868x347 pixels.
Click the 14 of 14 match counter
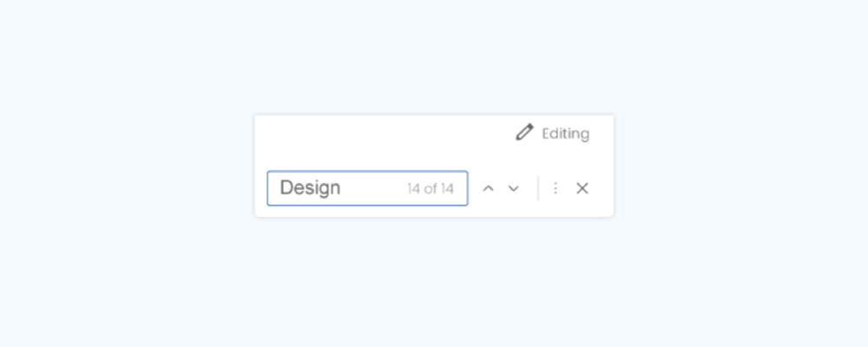(x=431, y=188)
